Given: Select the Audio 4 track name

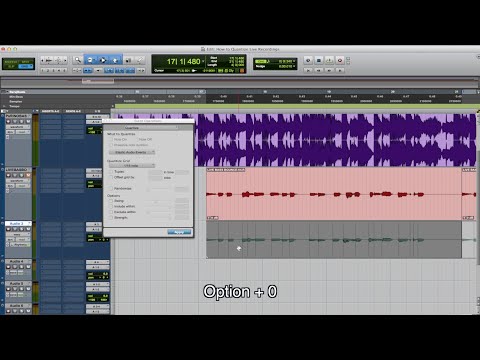Looking at the screenshot, I should tap(17, 261).
